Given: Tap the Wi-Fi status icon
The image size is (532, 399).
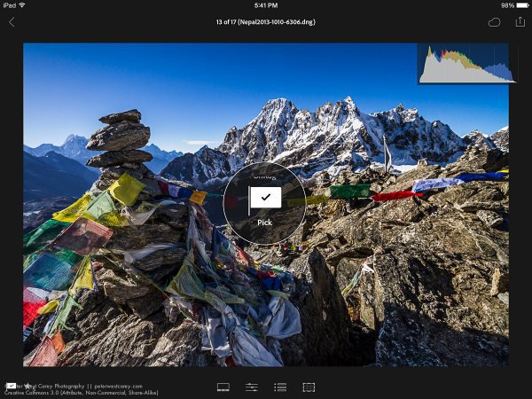Looking at the screenshot, I should click(x=22, y=5).
